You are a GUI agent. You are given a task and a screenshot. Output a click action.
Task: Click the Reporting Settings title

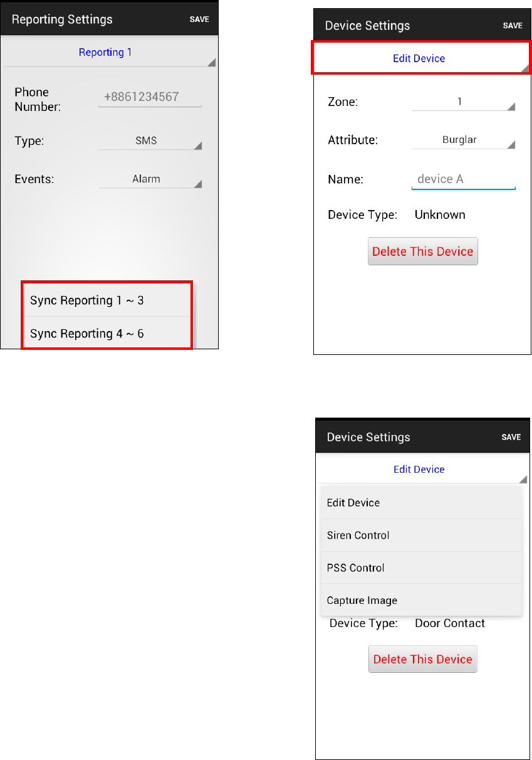pyautogui.click(x=62, y=19)
